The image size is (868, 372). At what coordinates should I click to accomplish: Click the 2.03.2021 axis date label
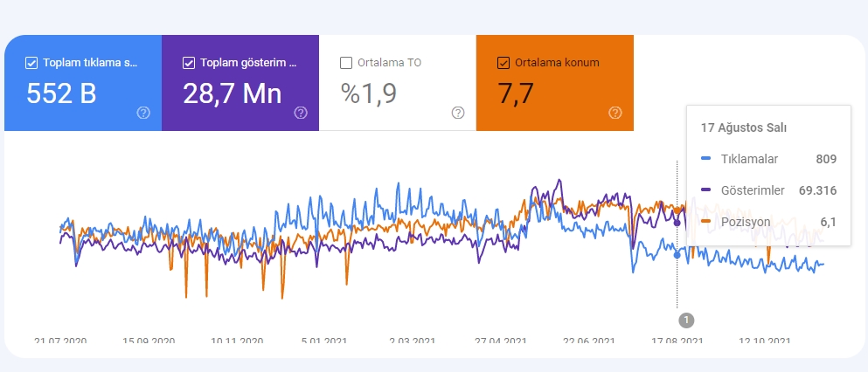pyautogui.click(x=412, y=341)
